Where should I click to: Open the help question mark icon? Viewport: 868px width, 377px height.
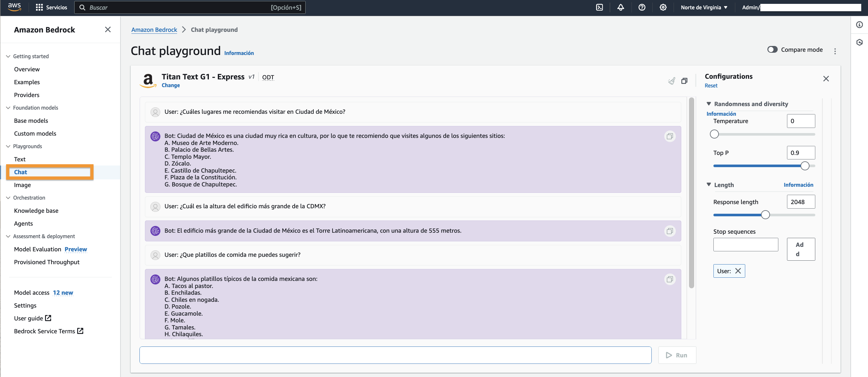tap(641, 7)
